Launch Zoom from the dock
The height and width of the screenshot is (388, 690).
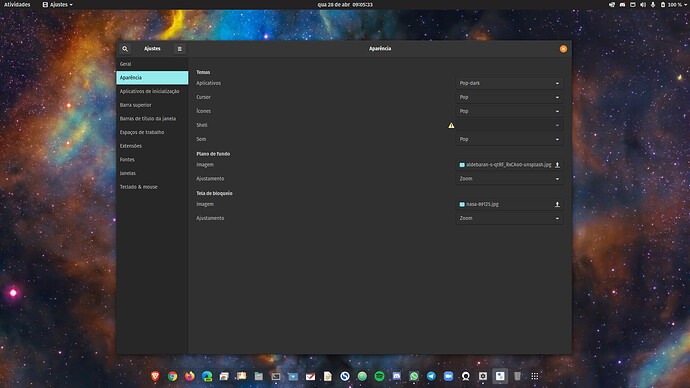(x=448, y=376)
